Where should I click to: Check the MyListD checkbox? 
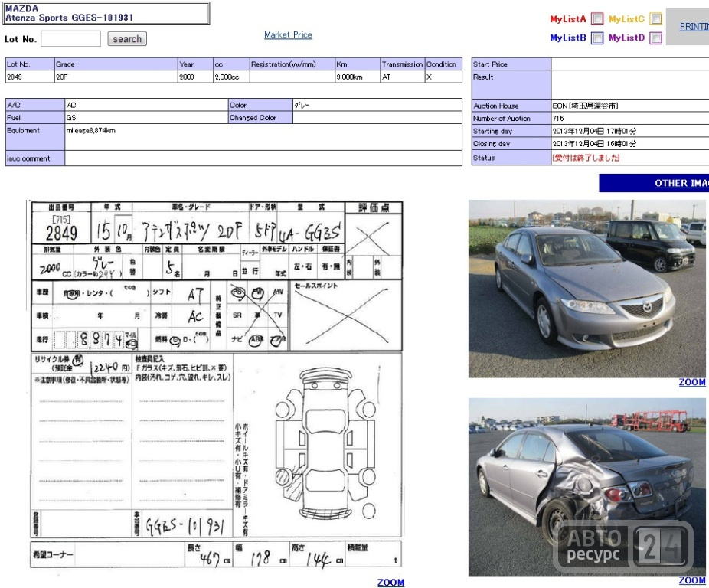655,38
